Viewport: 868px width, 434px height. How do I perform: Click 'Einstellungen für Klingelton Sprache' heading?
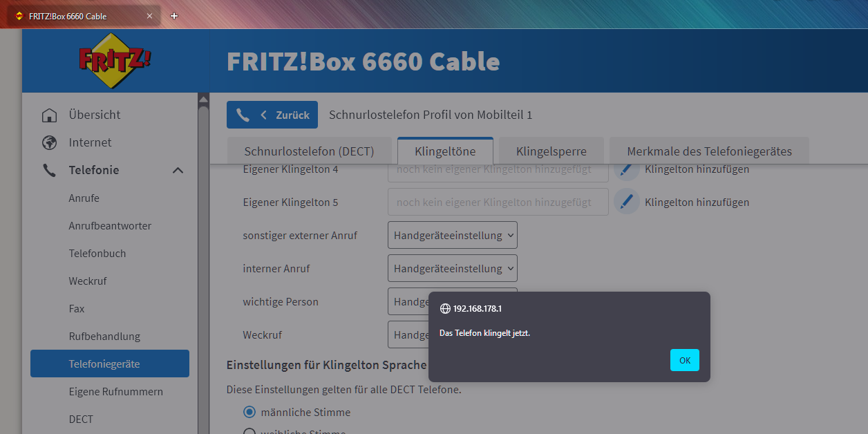[x=326, y=365]
